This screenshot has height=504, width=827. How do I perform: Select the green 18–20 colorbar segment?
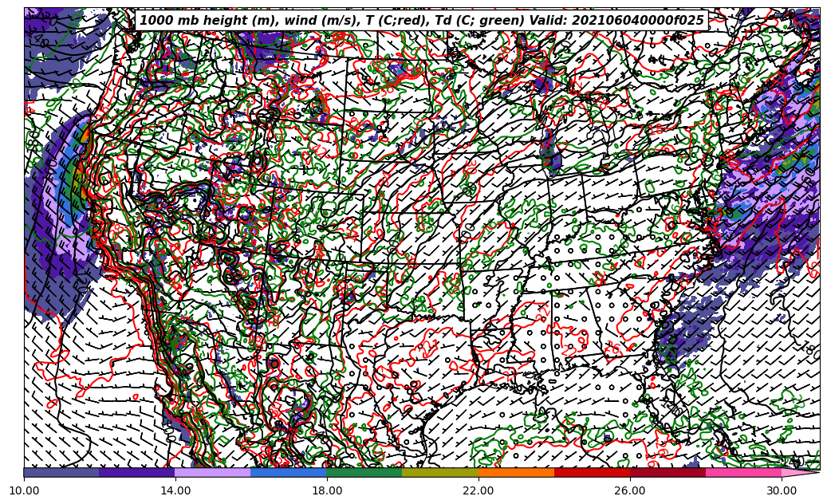tap(364, 472)
